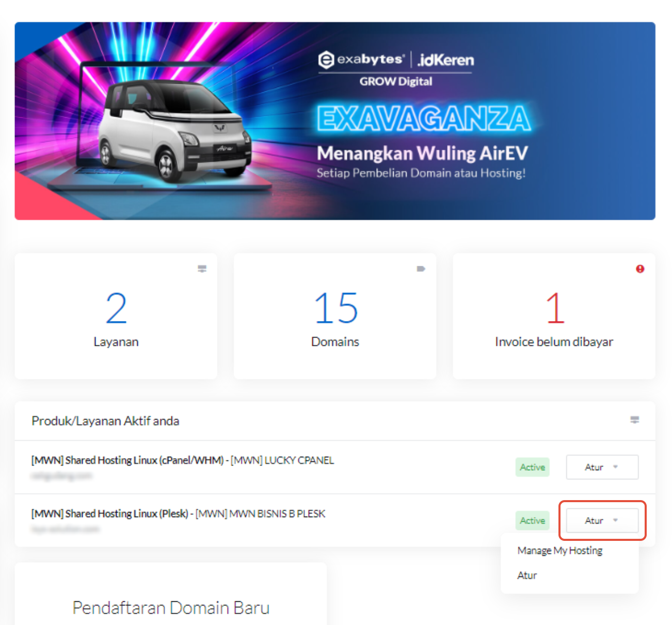Image resolution: width=672 pixels, height=625 pixels.
Task: Click the red number 1 invoice count
Action: pos(555,308)
